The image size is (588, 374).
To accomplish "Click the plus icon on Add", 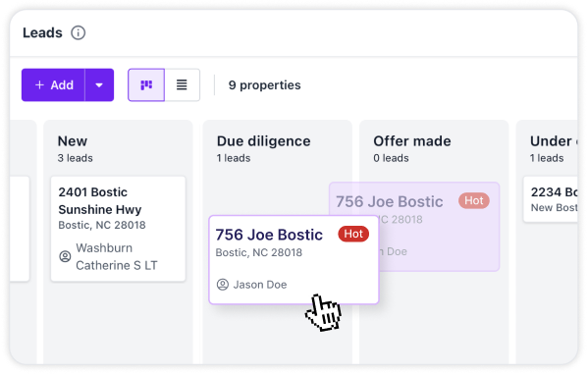I will click(x=39, y=85).
